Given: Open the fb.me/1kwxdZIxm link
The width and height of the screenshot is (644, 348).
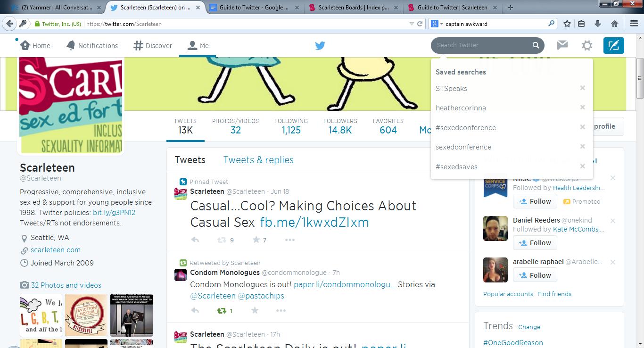Looking at the screenshot, I should click(314, 222).
